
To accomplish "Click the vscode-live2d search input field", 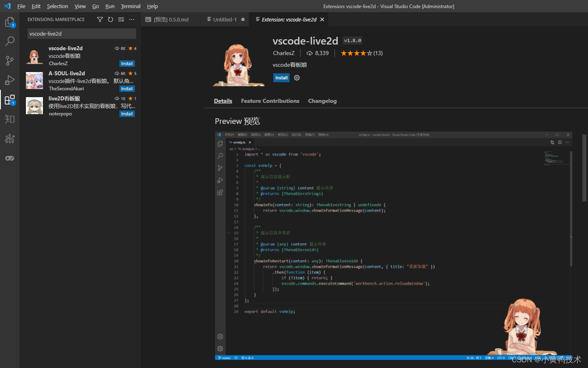I will tap(81, 33).
